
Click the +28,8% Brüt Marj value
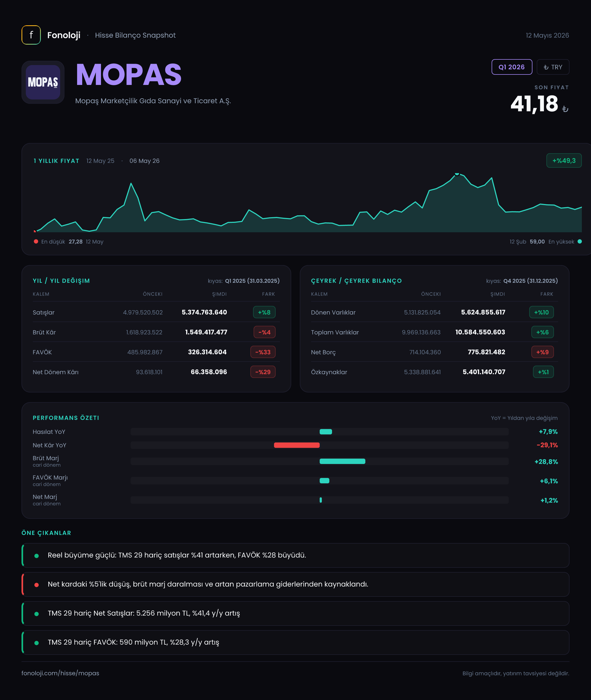point(546,462)
